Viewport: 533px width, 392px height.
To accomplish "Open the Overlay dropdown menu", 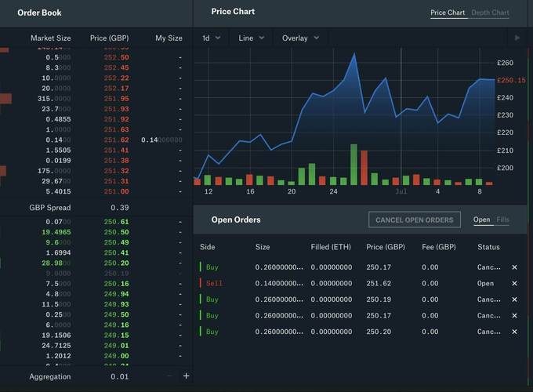I will pyautogui.click(x=300, y=38).
